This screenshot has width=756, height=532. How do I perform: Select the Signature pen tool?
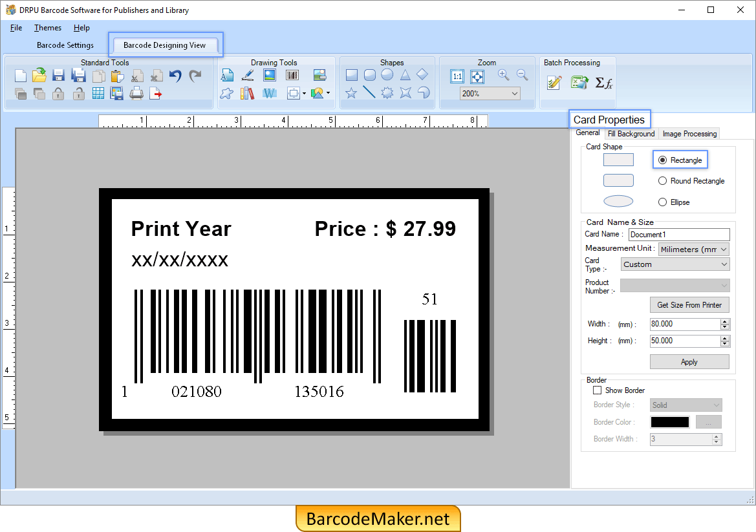[x=247, y=75]
